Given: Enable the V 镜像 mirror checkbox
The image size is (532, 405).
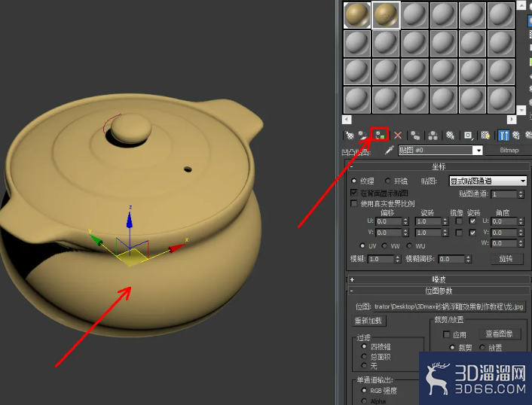Looking at the screenshot, I should (459, 233).
